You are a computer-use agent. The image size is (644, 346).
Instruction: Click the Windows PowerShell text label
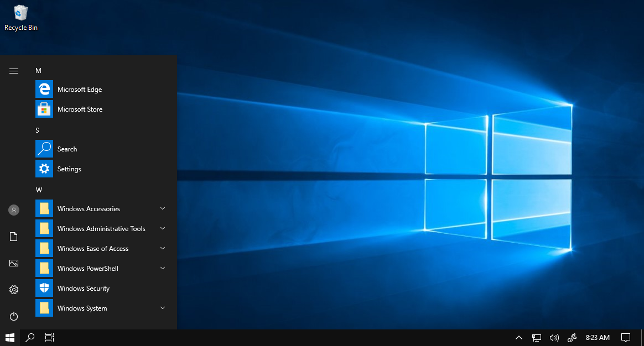pyautogui.click(x=88, y=269)
